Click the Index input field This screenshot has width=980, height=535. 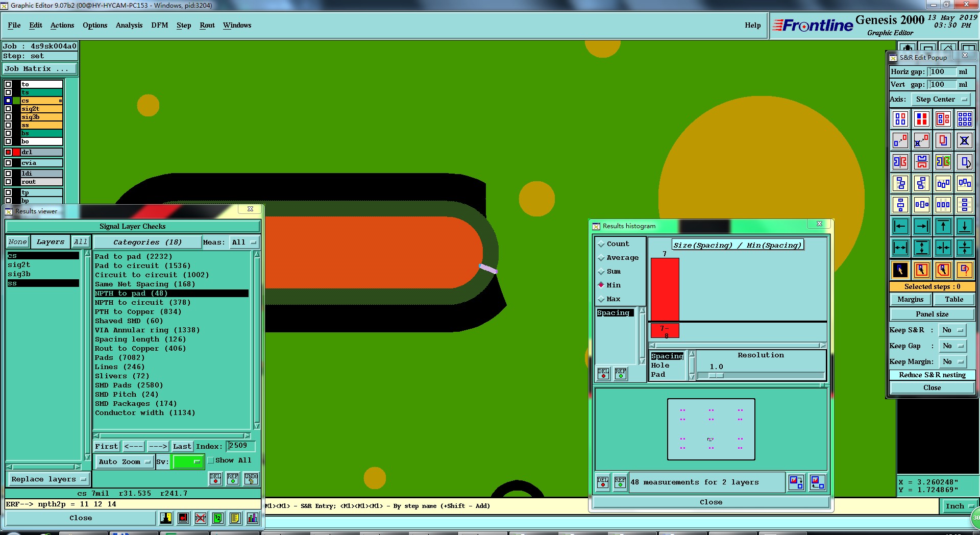(240, 446)
